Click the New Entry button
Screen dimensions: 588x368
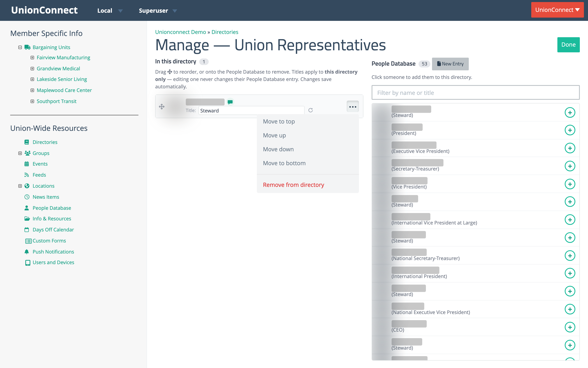click(450, 64)
